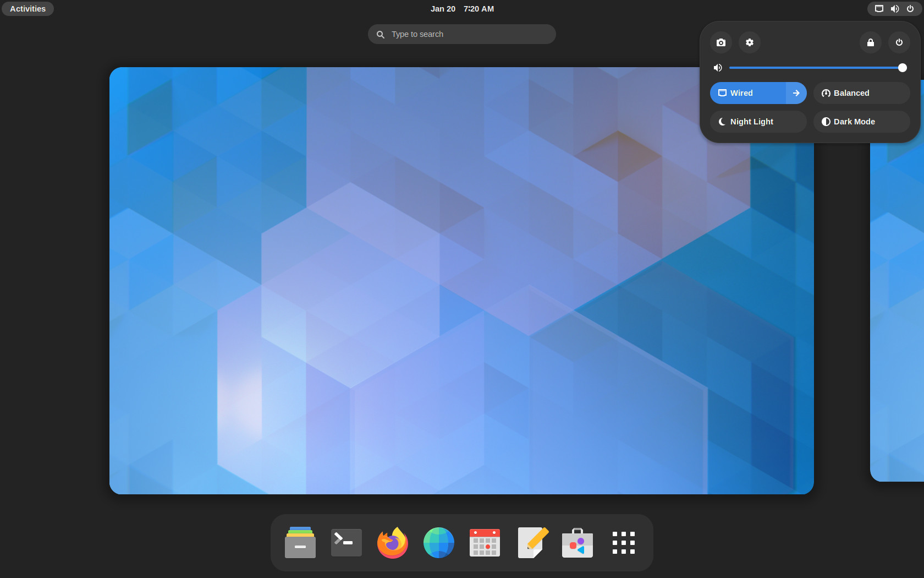This screenshot has width=924, height=578.
Task: Open the Software store bag icon
Action: click(577, 543)
